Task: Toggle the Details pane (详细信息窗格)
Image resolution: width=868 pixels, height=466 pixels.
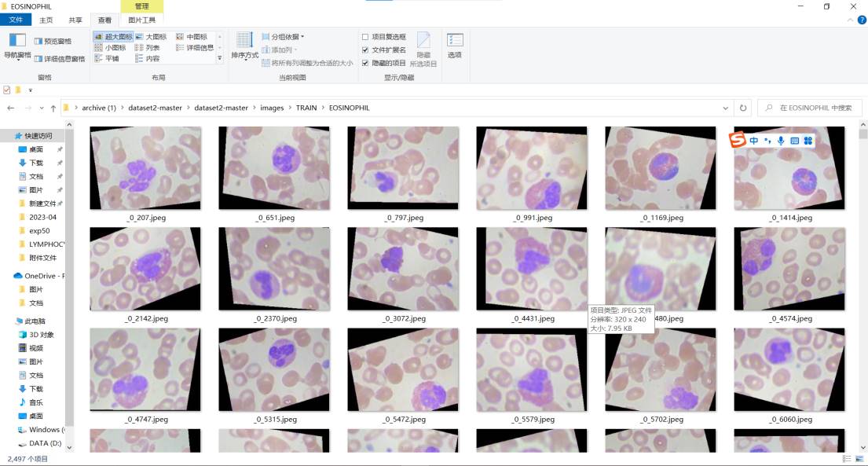Action: 60,59
